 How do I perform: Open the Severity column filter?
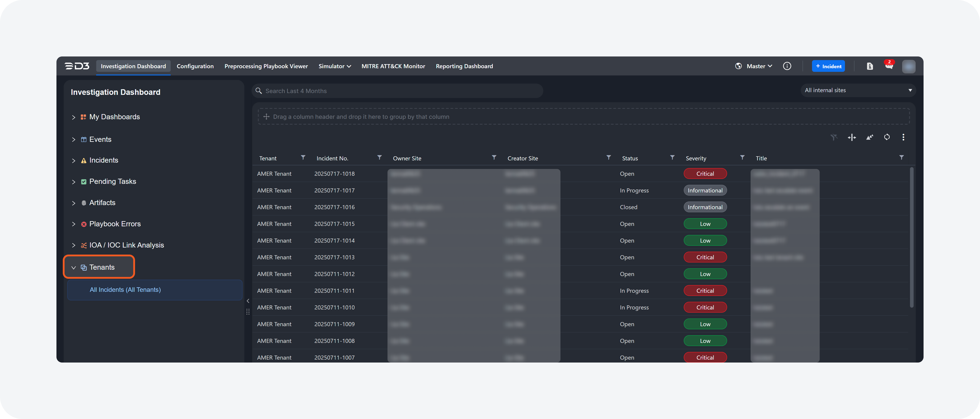(742, 158)
